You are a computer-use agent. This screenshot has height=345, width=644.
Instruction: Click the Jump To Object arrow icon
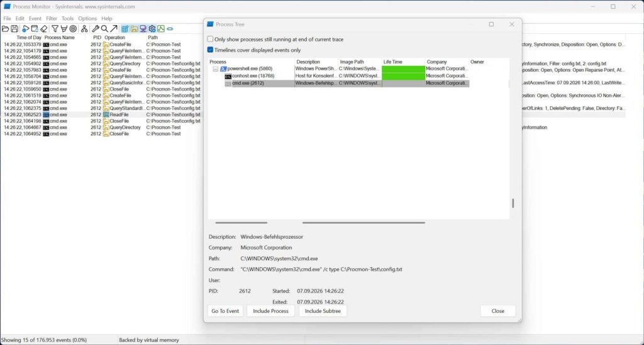point(113,29)
